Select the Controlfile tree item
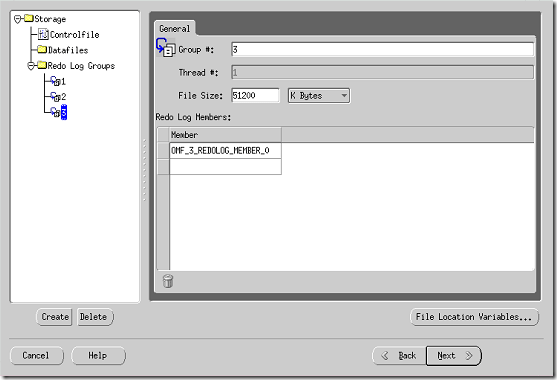 (x=74, y=34)
